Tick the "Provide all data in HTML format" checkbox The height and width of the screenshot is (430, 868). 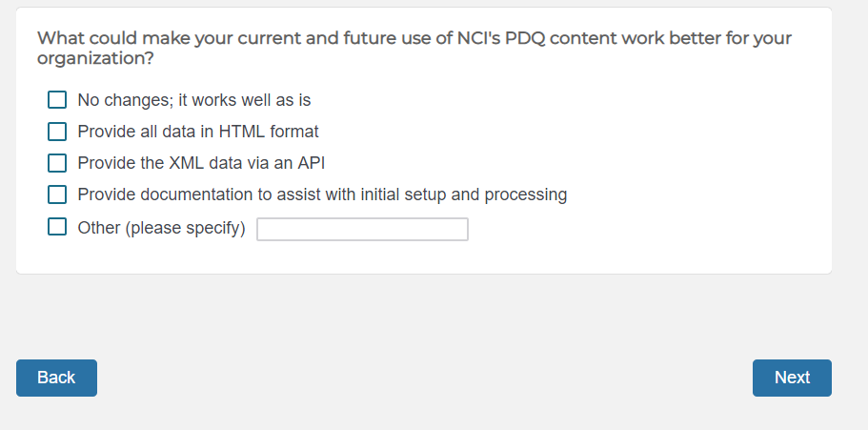57,132
